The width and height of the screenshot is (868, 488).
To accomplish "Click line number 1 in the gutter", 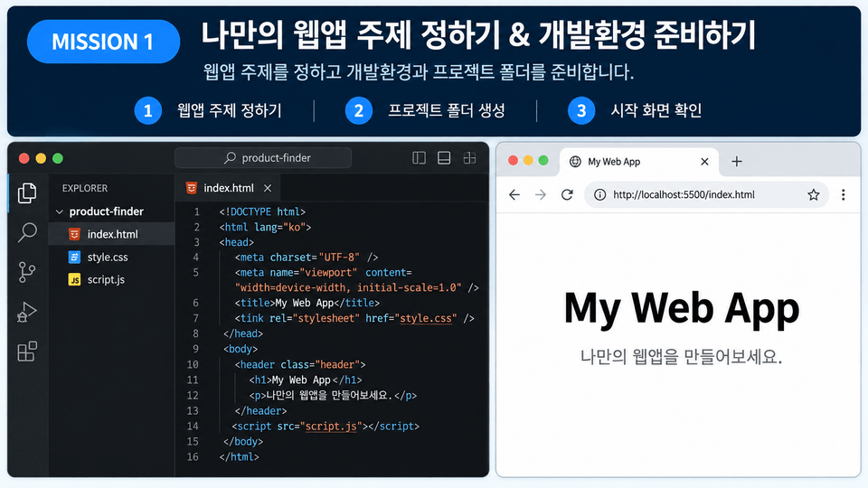I will point(196,211).
